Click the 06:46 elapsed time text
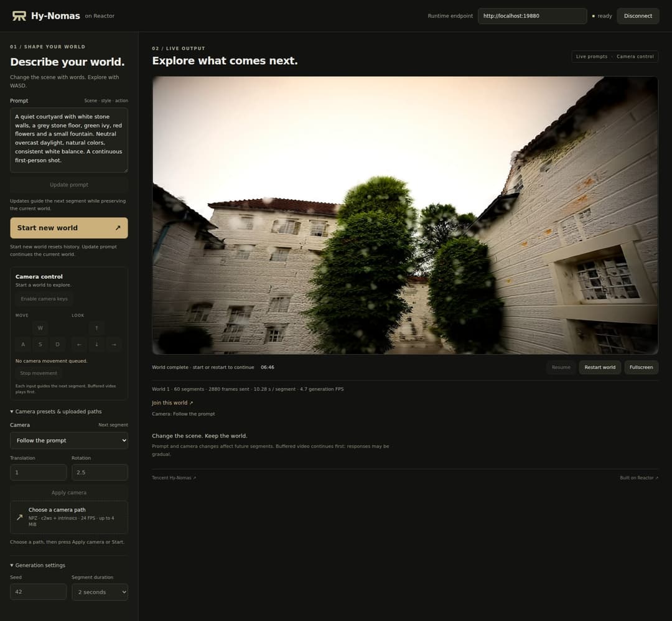The image size is (672, 621). (x=268, y=367)
